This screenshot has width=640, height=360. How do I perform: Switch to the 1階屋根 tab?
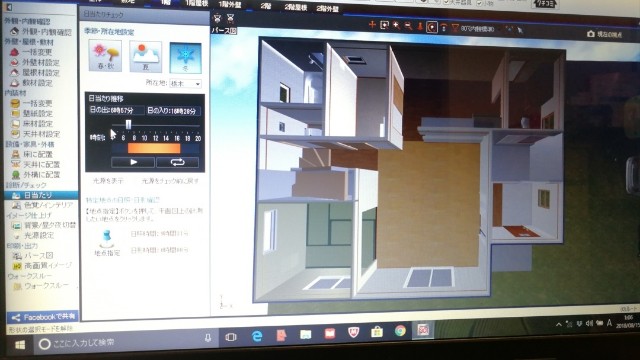pos(197,3)
